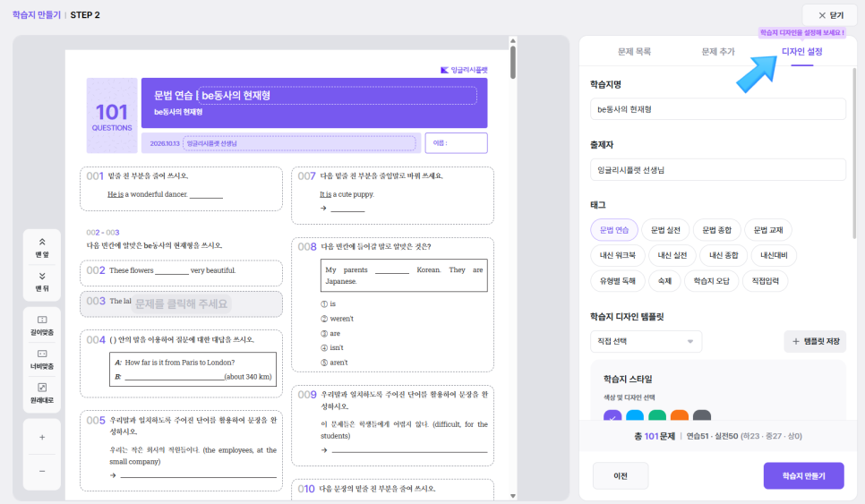Open the 문제 목록 tab

[x=634, y=51]
